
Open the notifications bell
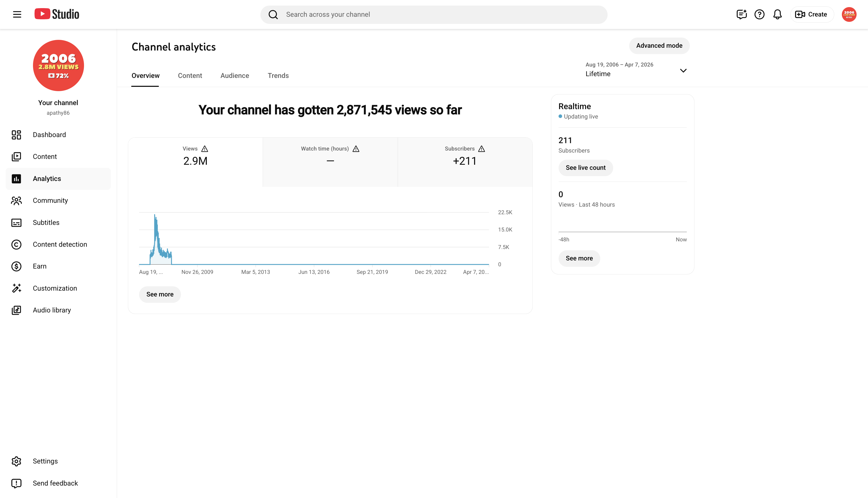pos(777,14)
